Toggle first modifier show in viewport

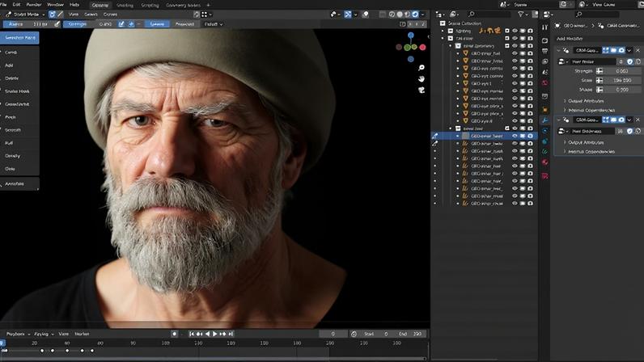613,50
